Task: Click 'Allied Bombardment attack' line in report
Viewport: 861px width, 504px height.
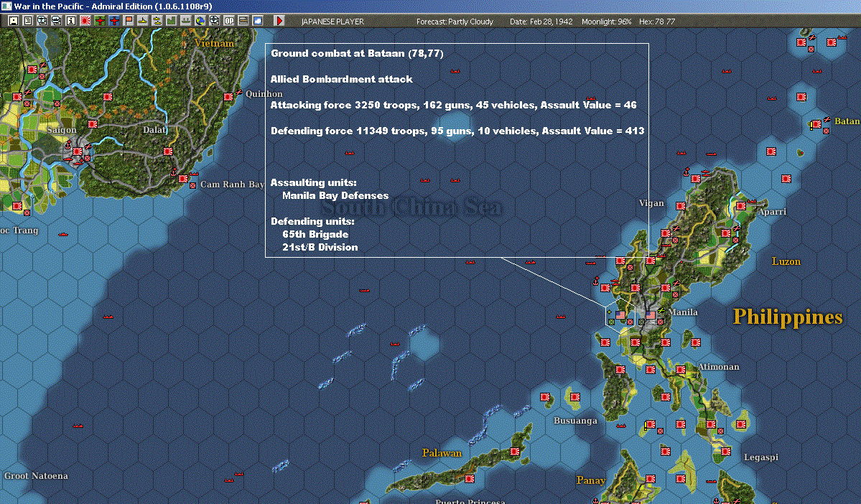Action: pos(341,79)
